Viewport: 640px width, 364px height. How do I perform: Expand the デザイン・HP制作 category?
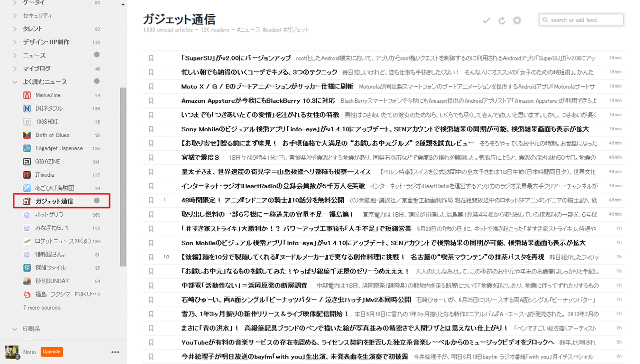tap(15, 42)
